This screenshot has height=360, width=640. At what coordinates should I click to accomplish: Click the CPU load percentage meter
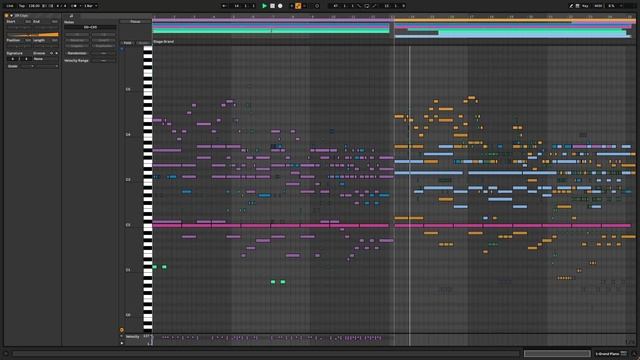pyautogui.click(x=611, y=6)
